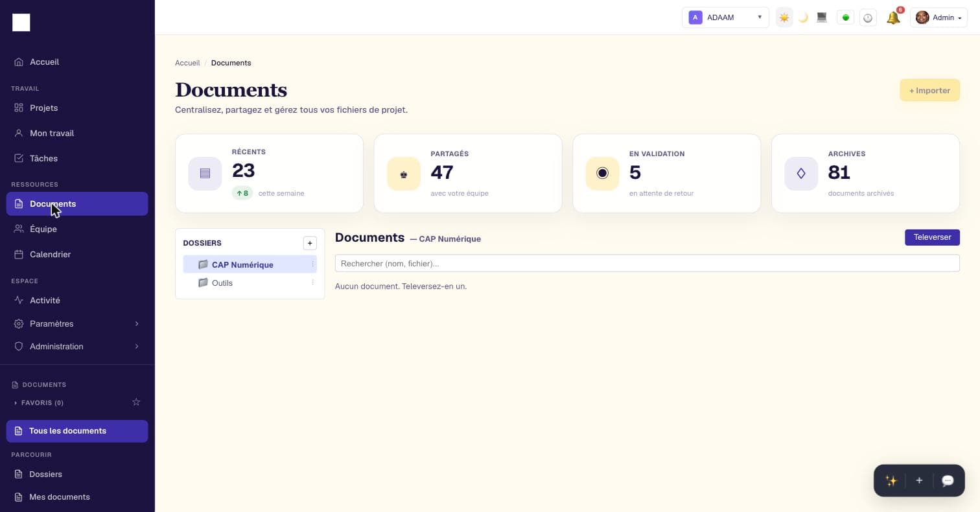Click the notifications bell icon
This screenshot has height=512, width=980.
893,17
